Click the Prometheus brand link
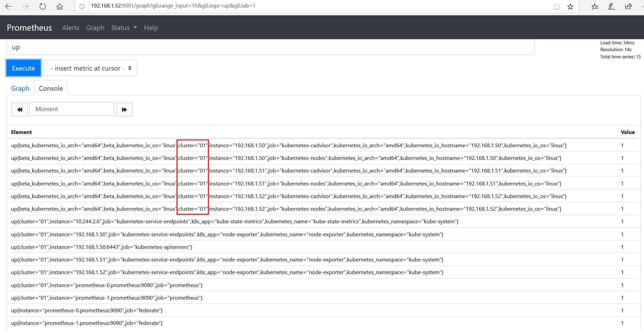The width and height of the screenshot is (644, 330). coord(29,28)
